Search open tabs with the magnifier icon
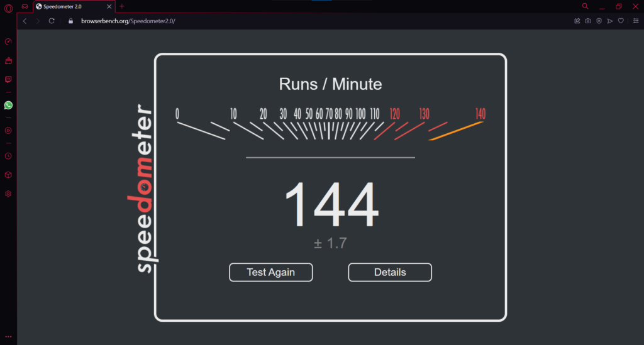 (x=586, y=6)
